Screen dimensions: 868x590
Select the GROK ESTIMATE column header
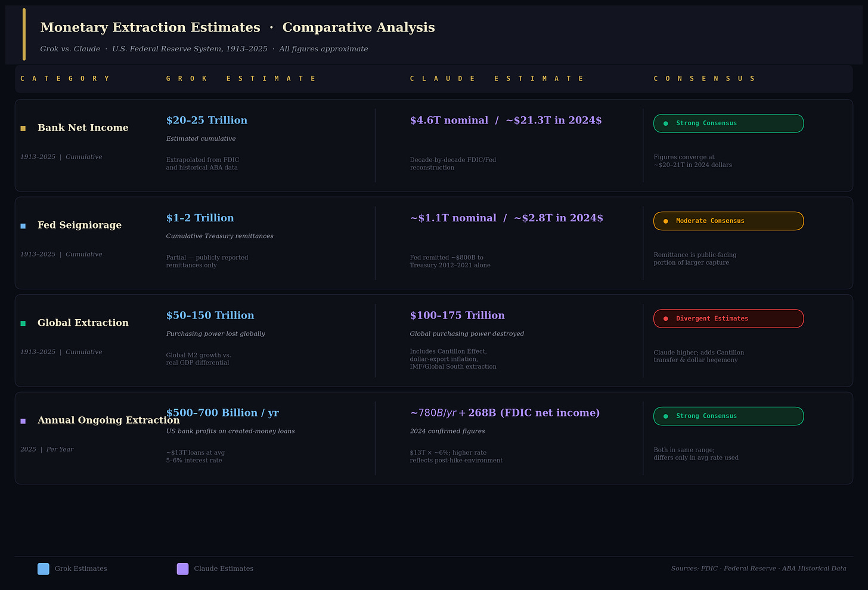[x=241, y=79]
